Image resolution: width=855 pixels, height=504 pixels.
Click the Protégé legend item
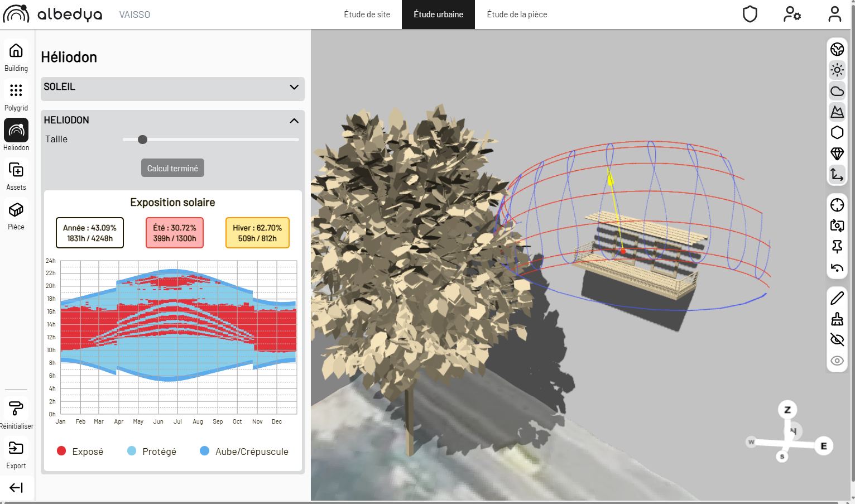point(151,451)
